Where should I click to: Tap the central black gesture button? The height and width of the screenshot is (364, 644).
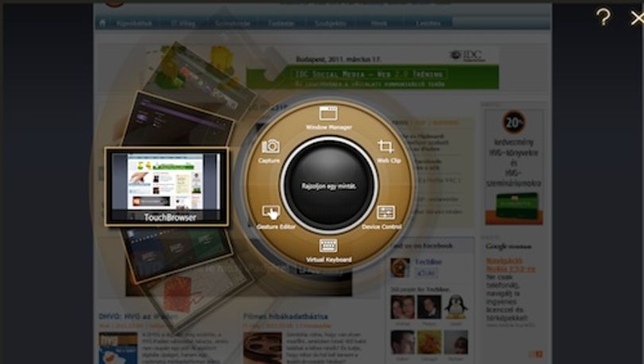pyautogui.click(x=328, y=185)
